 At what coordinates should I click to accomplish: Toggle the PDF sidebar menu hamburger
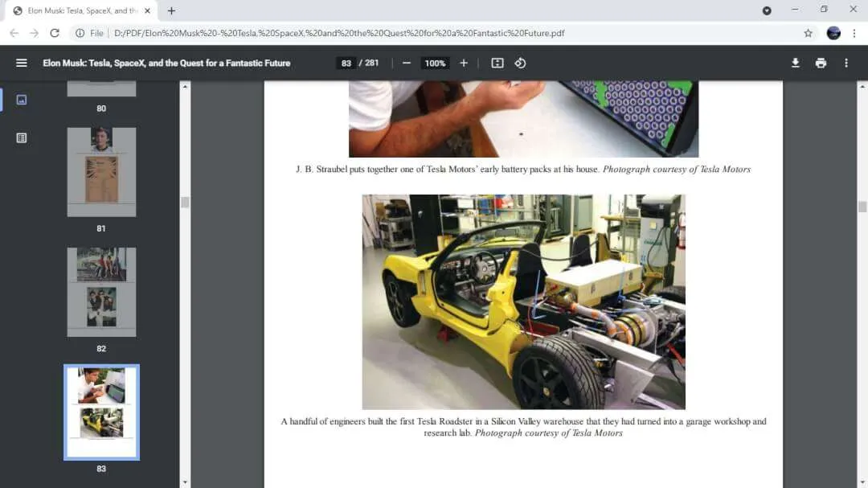click(21, 64)
